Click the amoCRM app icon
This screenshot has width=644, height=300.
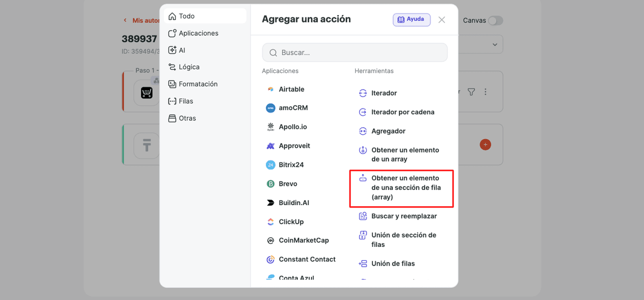[270, 108]
